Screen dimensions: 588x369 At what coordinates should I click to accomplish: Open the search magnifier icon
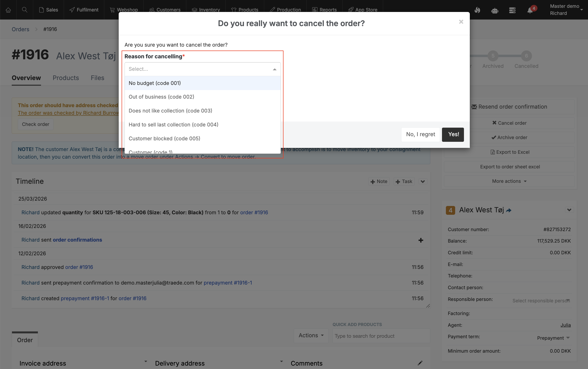coord(24,10)
